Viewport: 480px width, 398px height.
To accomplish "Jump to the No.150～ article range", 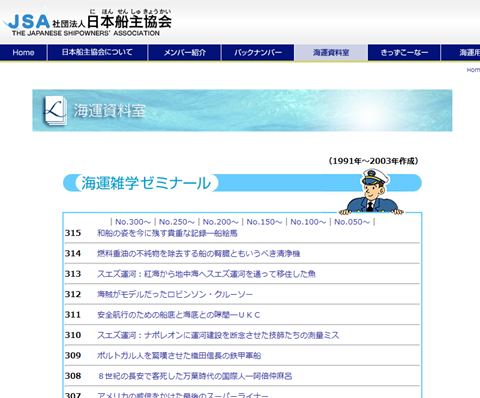I will pyautogui.click(x=264, y=222).
